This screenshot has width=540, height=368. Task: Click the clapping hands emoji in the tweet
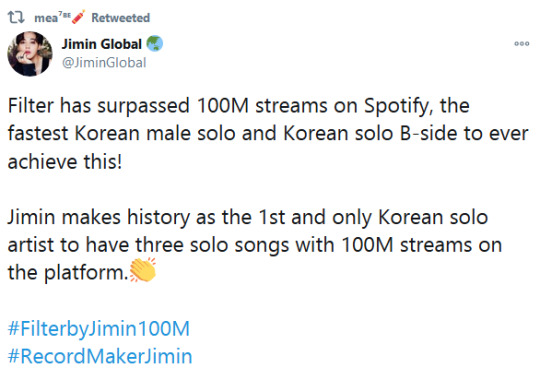(143, 270)
